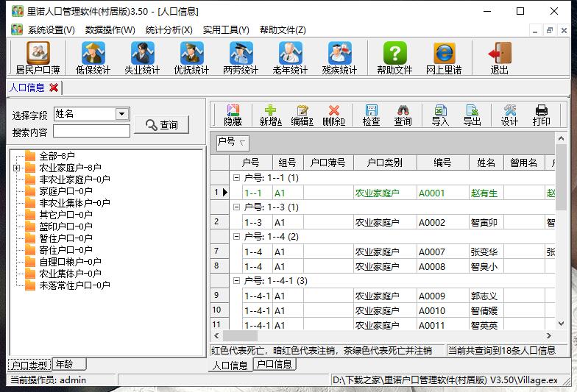Click the 导出 export icon
This screenshot has width=577, height=392.
[472, 115]
